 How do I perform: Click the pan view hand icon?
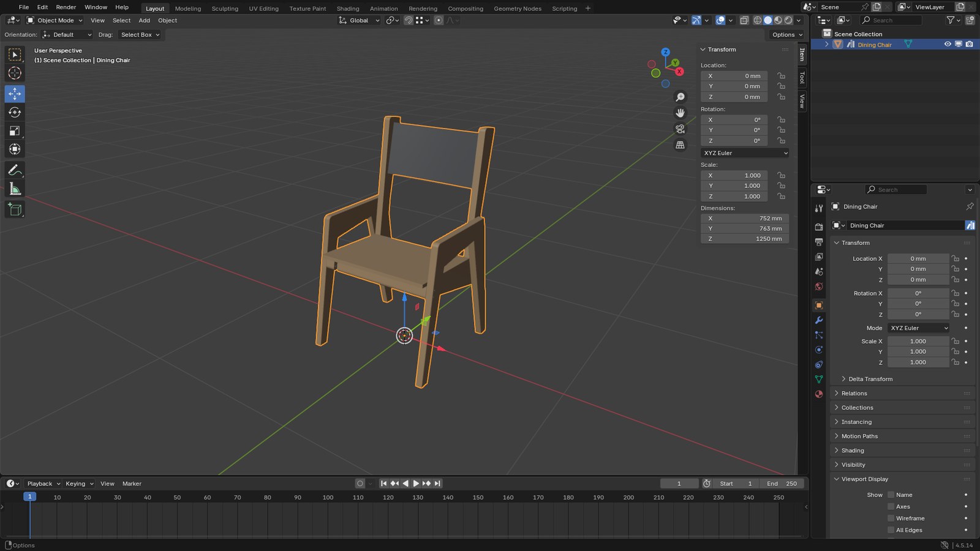pyautogui.click(x=680, y=113)
